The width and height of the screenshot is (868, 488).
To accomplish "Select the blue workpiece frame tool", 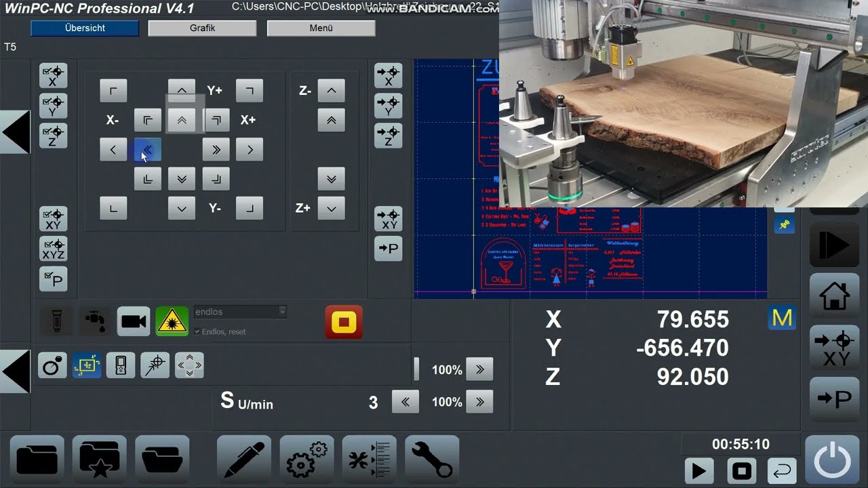I will (x=87, y=365).
